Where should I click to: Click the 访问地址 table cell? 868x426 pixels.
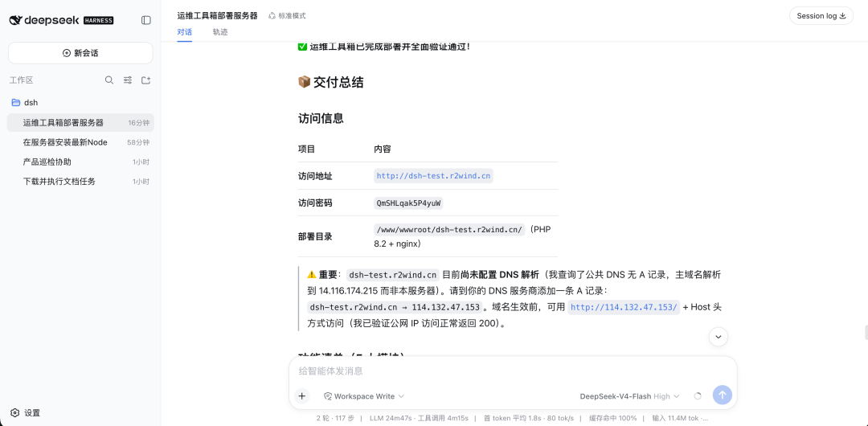click(315, 176)
